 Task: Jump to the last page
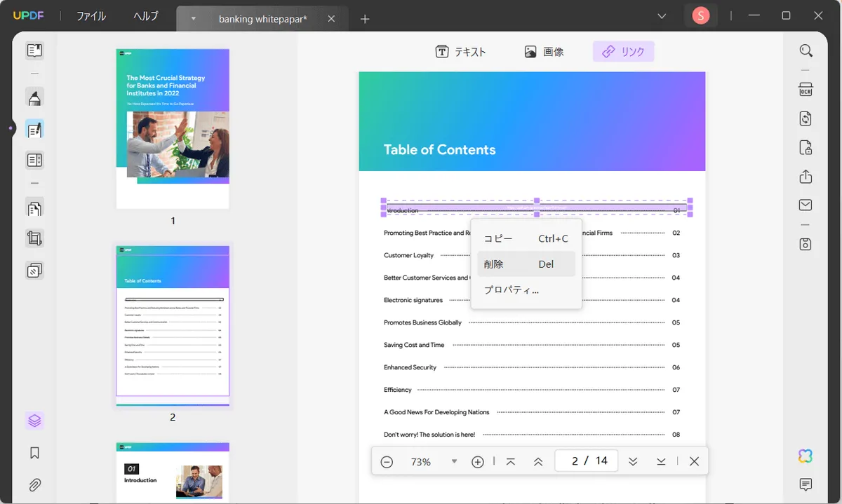(x=661, y=461)
